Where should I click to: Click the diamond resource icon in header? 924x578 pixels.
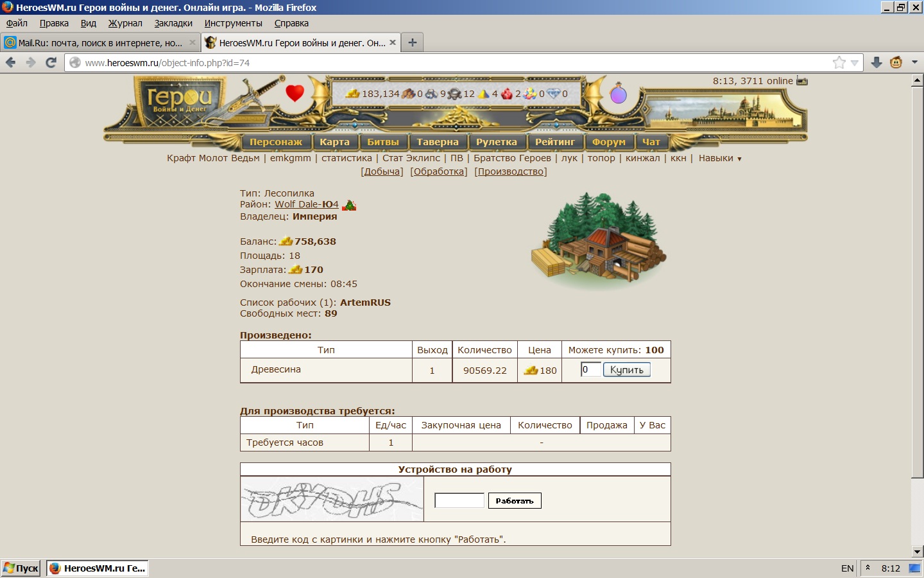coord(553,94)
